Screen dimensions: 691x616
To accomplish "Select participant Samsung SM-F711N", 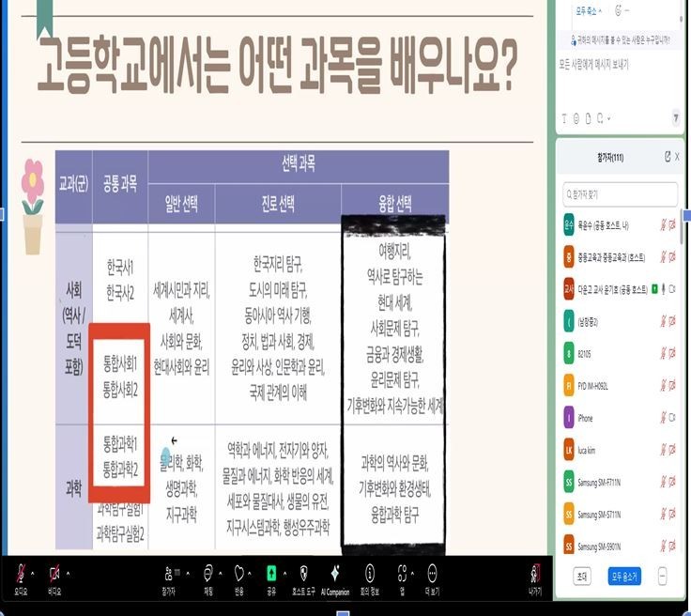I will click(620, 482).
